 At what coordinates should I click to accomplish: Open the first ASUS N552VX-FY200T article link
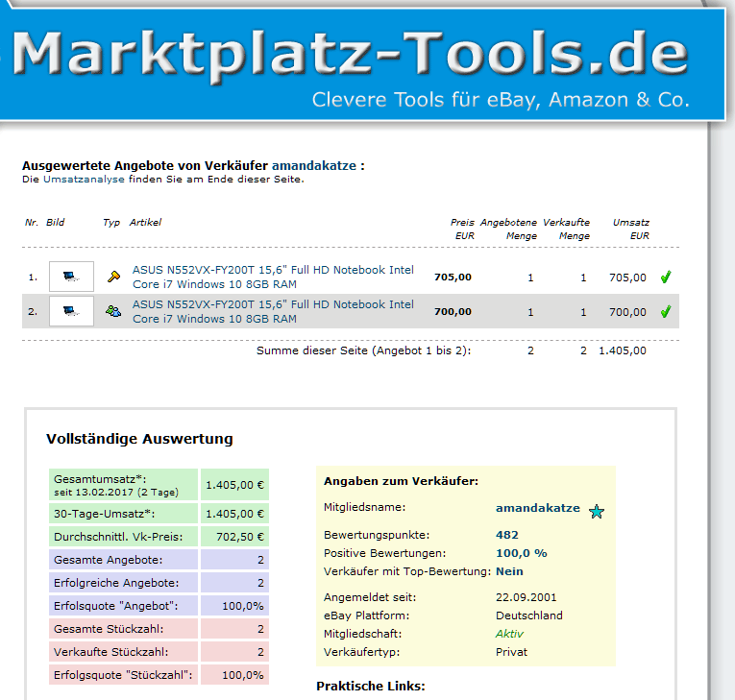coord(273,278)
